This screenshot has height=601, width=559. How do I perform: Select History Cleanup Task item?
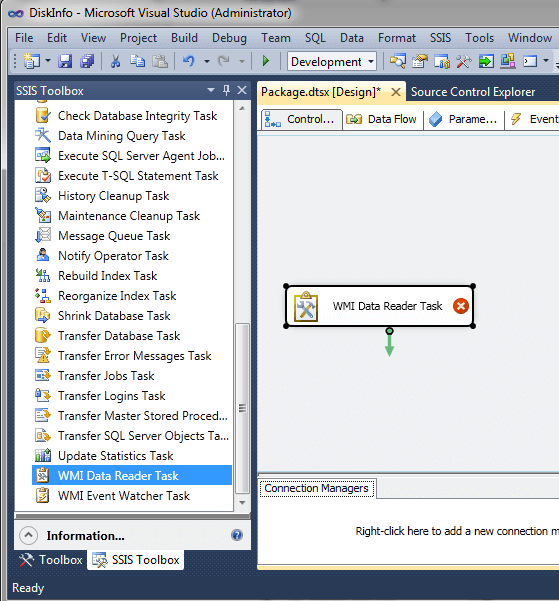click(x=132, y=196)
